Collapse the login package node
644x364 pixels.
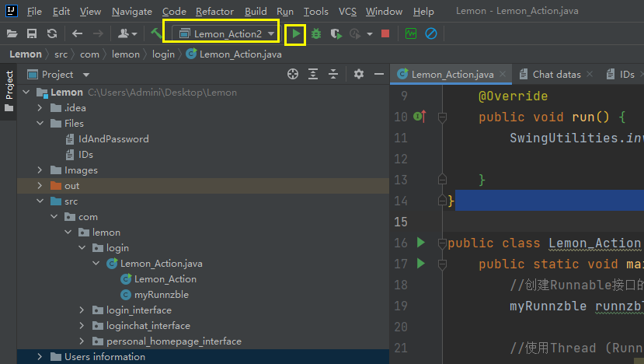tap(82, 247)
